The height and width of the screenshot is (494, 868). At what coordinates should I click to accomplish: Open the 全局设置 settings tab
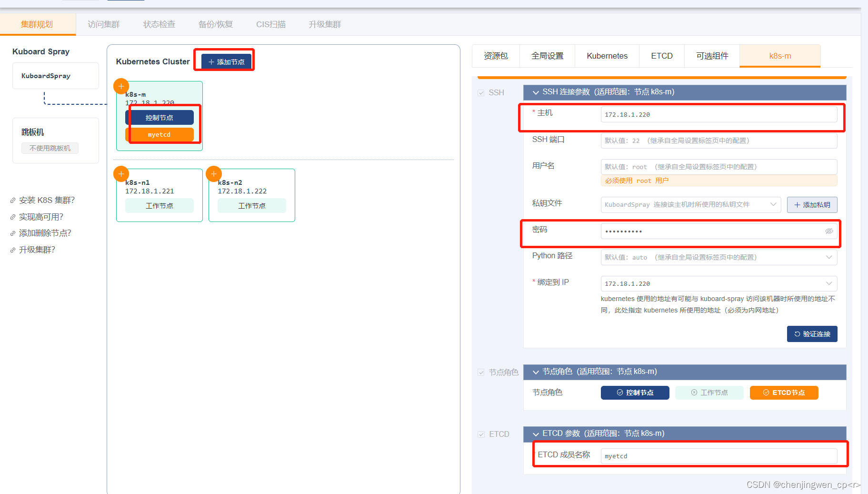click(x=548, y=56)
